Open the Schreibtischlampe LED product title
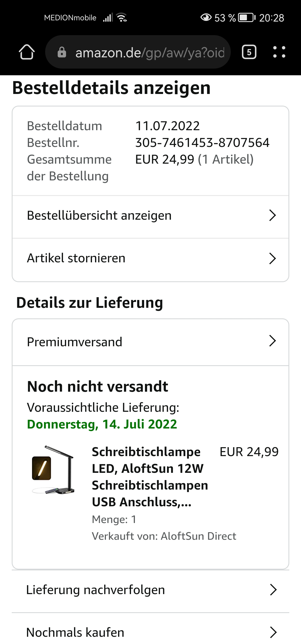The height and width of the screenshot is (644, 301). pyautogui.click(x=150, y=477)
